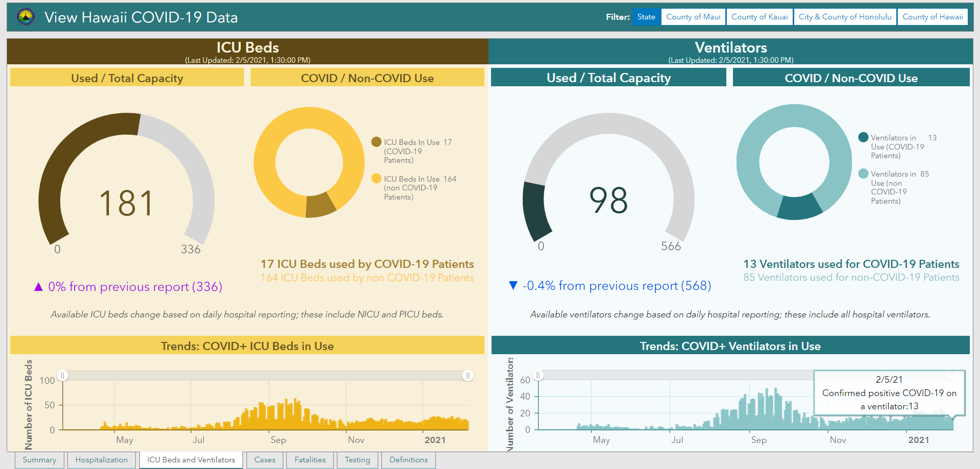Toggle ICU Beds COVID-19 Patients legend marker
The height and width of the screenshot is (469, 980).
pyautogui.click(x=376, y=142)
